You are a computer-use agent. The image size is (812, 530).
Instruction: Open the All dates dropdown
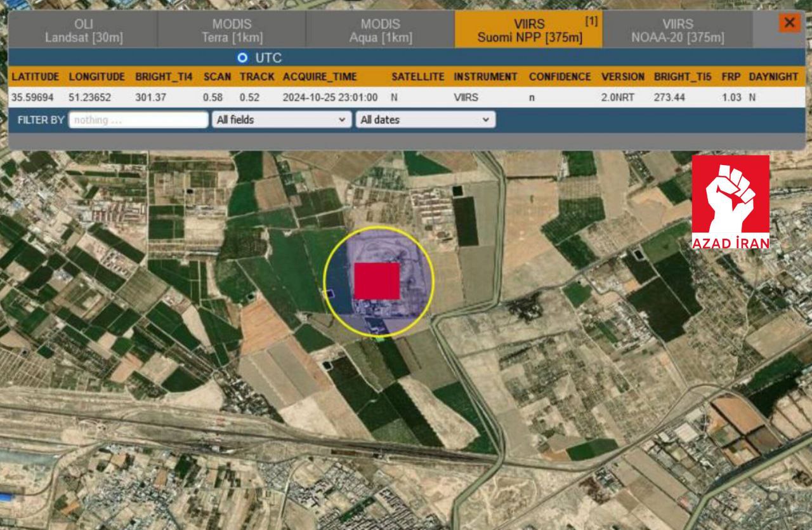[x=426, y=119]
